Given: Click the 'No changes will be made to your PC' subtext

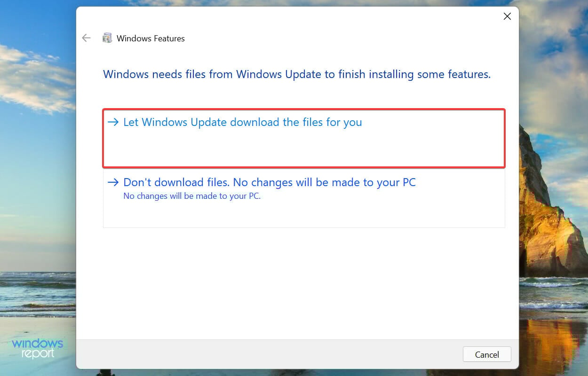Looking at the screenshot, I should pyautogui.click(x=193, y=196).
